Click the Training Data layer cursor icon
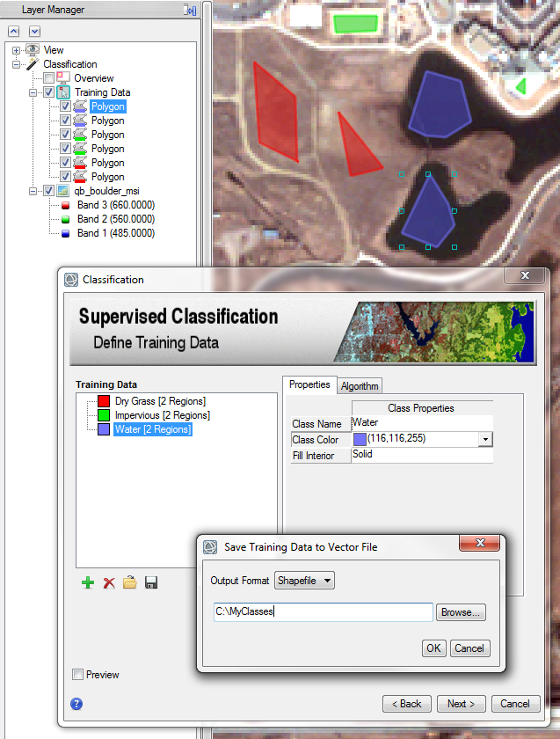560x739 pixels. pos(63,92)
